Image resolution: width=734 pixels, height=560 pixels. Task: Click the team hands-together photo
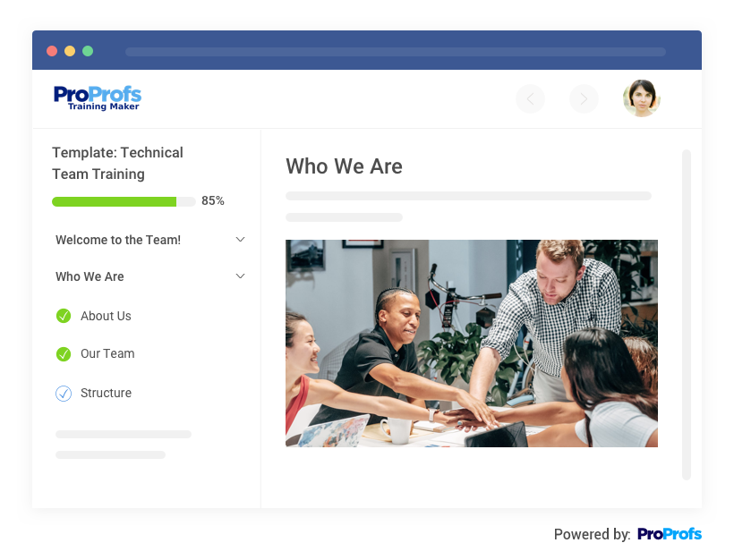pyautogui.click(x=472, y=344)
